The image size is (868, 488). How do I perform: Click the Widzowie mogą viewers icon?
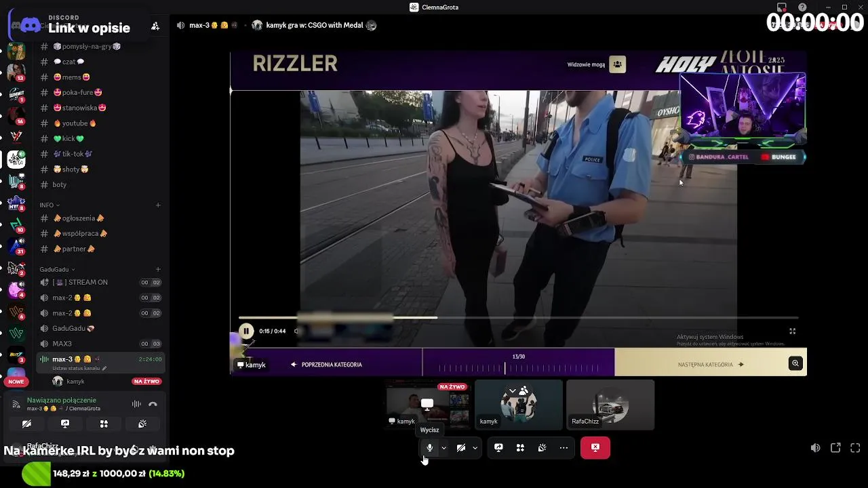coord(617,64)
